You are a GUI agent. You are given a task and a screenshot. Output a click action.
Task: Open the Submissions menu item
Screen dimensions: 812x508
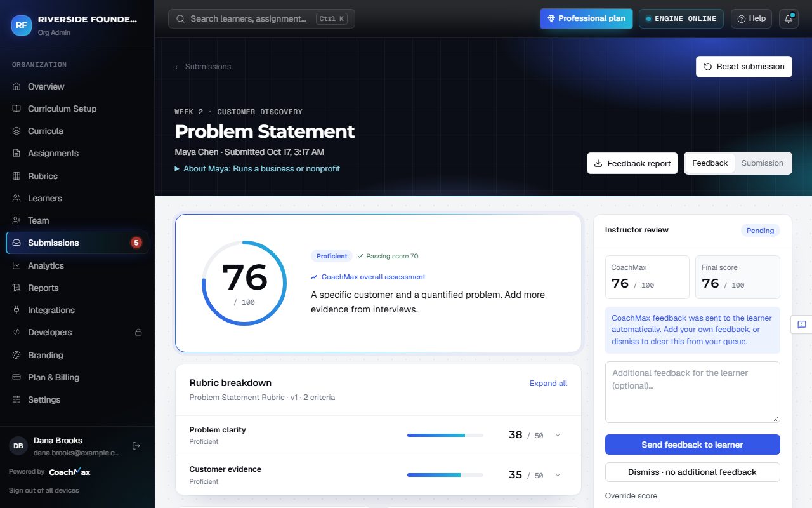coord(77,243)
